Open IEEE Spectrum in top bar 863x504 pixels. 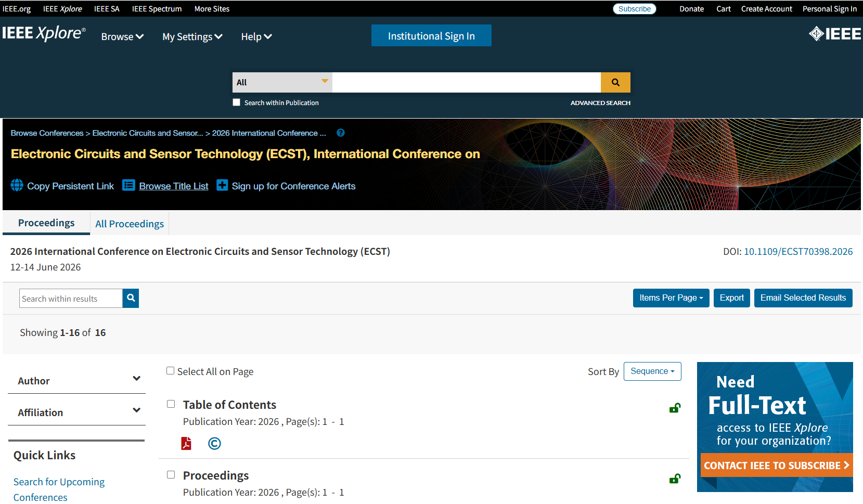(x=157, y=9)
